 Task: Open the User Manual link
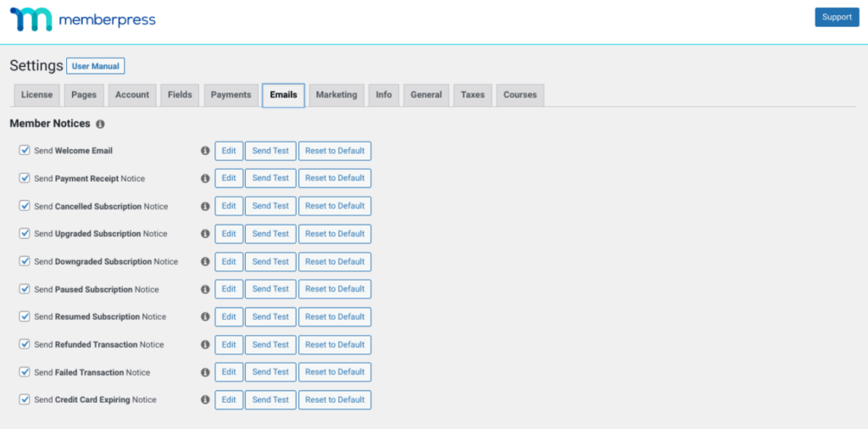96,66
